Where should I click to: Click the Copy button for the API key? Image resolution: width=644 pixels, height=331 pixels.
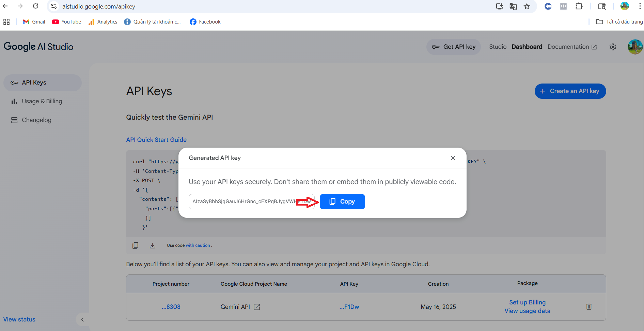(x=342, y=201)
